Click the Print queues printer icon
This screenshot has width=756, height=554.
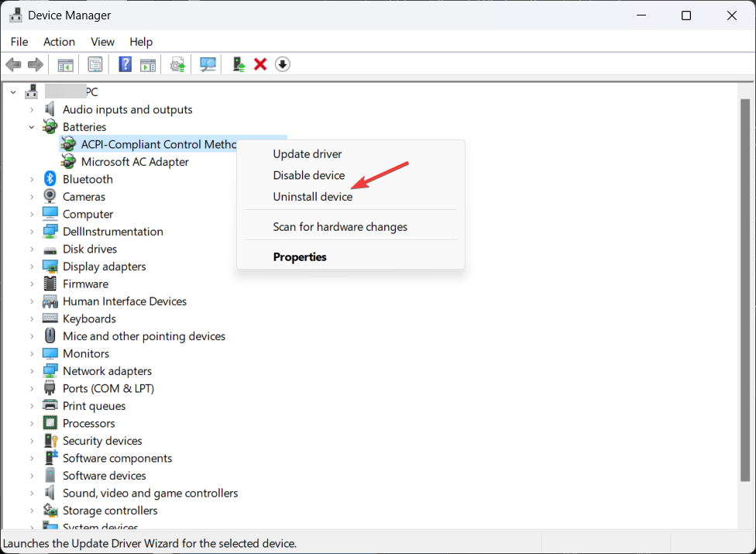50,405
